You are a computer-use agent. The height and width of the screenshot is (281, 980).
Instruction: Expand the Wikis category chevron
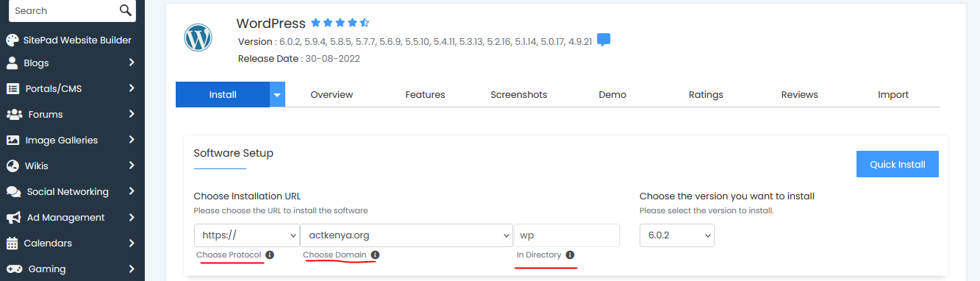(132, 166)
